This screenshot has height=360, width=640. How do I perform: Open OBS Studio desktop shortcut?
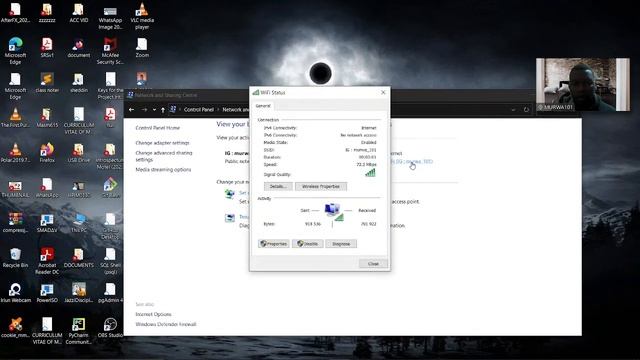(110, 328)
